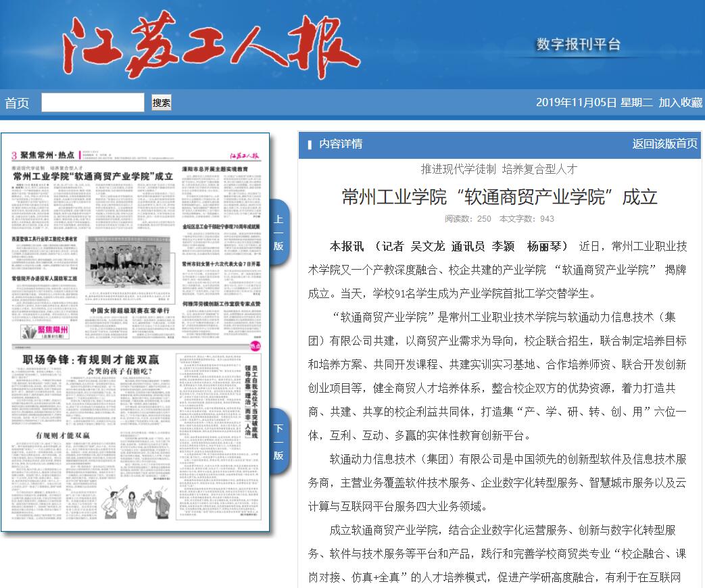Image resolution: width=705 pixels, height=588 pixels.
Task: Open thumbnail article 常信院开办退役军人国防军工班
Action: point(45,278)
